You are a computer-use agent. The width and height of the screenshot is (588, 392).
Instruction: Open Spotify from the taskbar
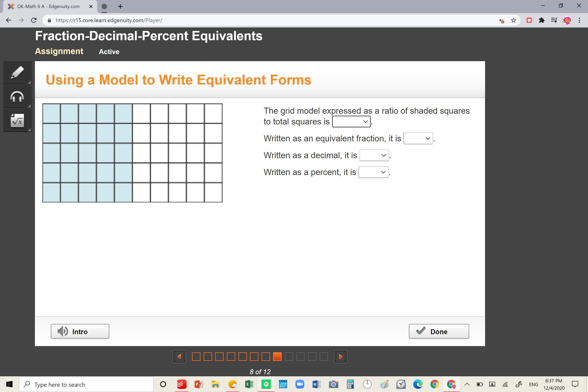266,384
